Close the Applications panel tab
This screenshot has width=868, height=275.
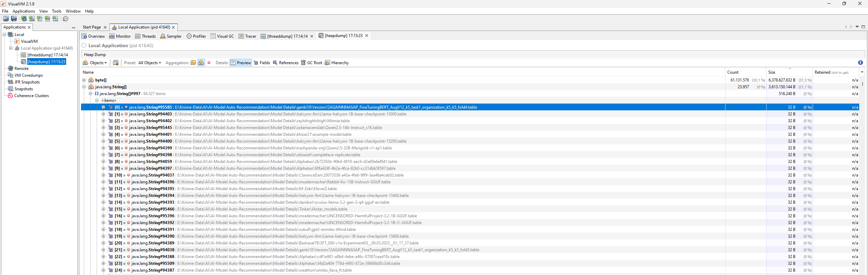click(29, 27)
